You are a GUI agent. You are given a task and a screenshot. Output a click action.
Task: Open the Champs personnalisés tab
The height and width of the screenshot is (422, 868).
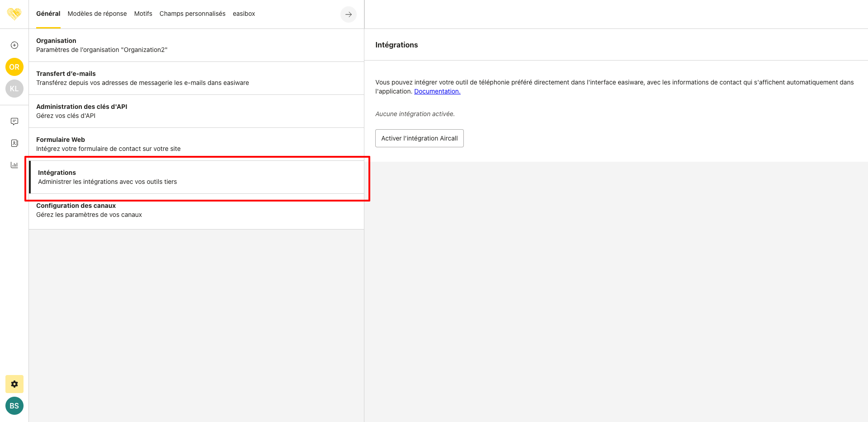[192, 14]
